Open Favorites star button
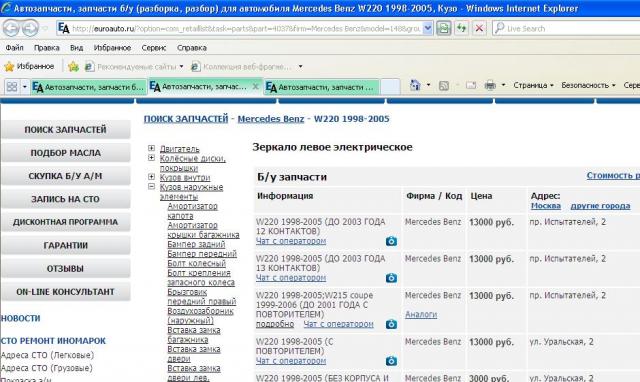This screenshot has width=640, height=382. (29, 66)
